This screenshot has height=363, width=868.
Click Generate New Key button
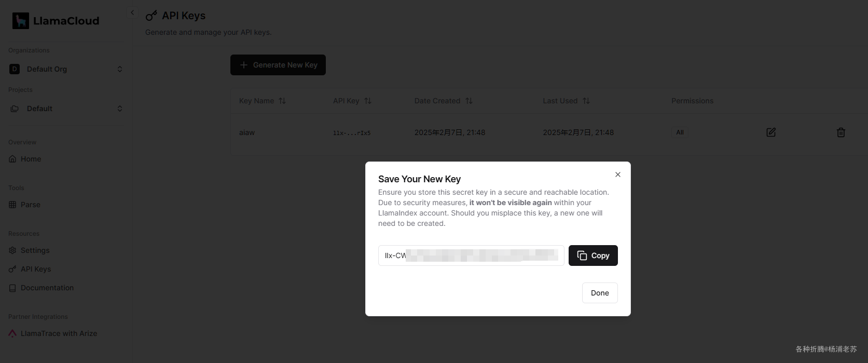pos(278,65)
